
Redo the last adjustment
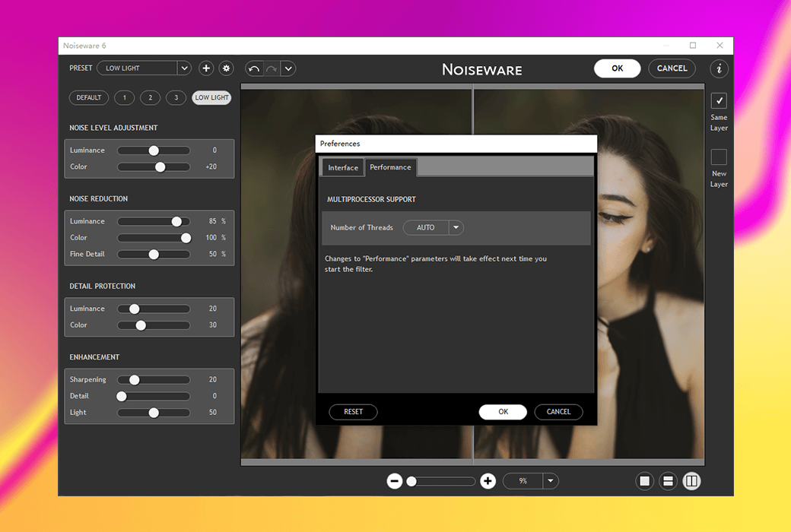coord(272,68)
